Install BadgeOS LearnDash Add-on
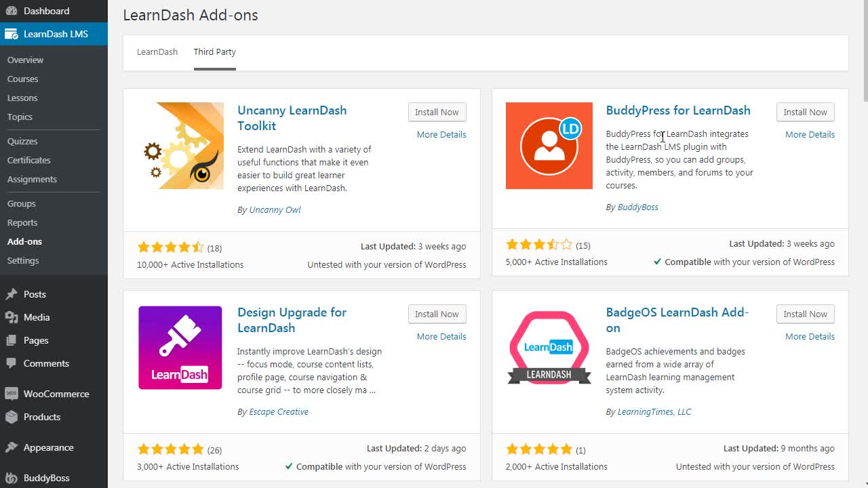The height and width of the screenshot is (488, 868). pyautogui.click(x=806, y=314)
